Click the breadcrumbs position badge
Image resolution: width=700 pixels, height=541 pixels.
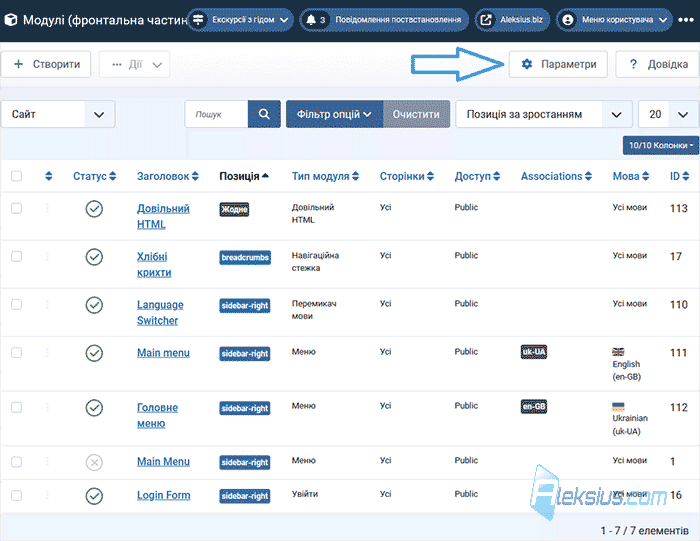click(245, 258)
